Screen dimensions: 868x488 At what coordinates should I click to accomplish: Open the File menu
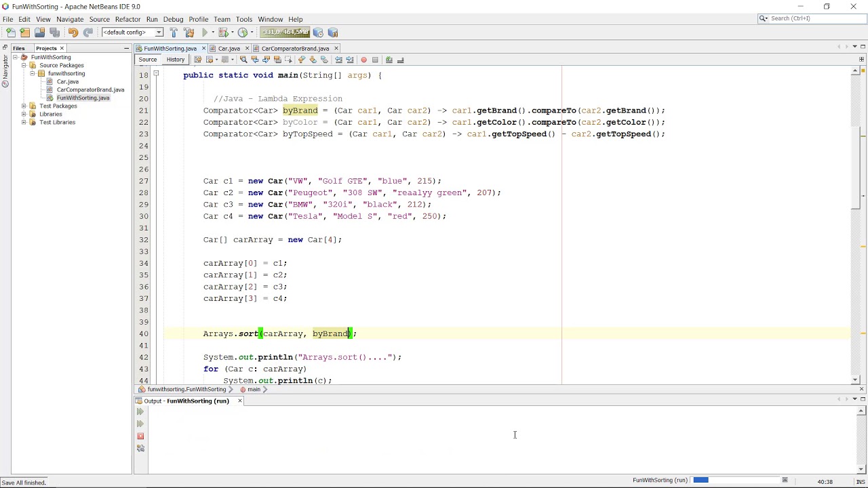pos(8,19)
